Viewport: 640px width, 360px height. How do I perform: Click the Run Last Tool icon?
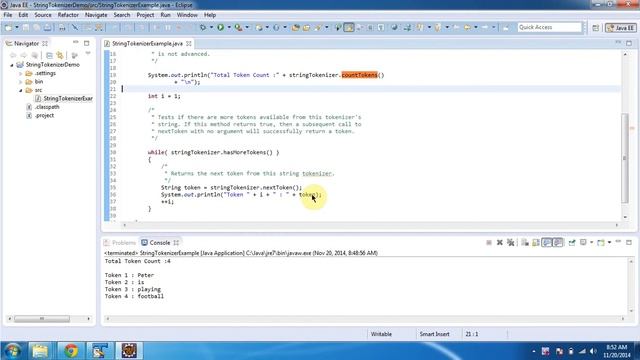click(238, 27)
